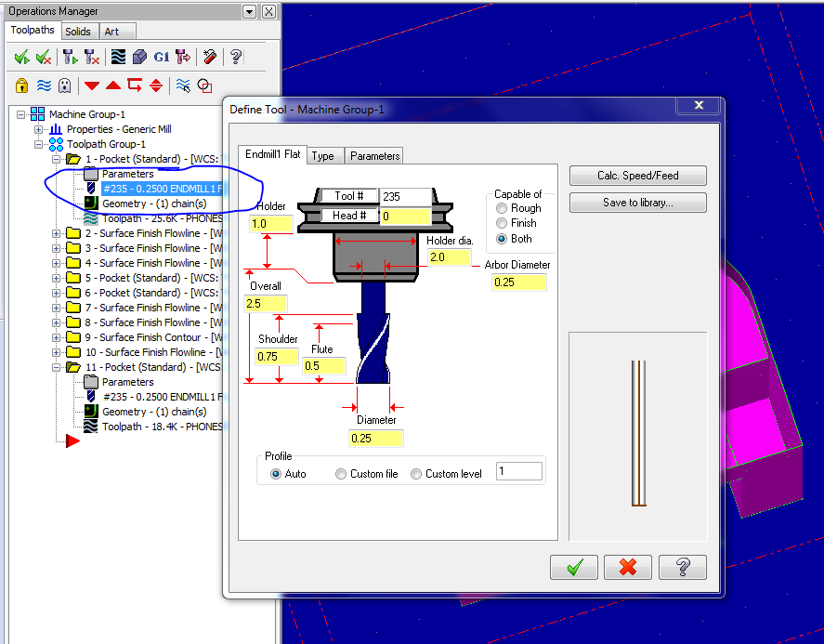Select the Rough capability option

(503, 209)
